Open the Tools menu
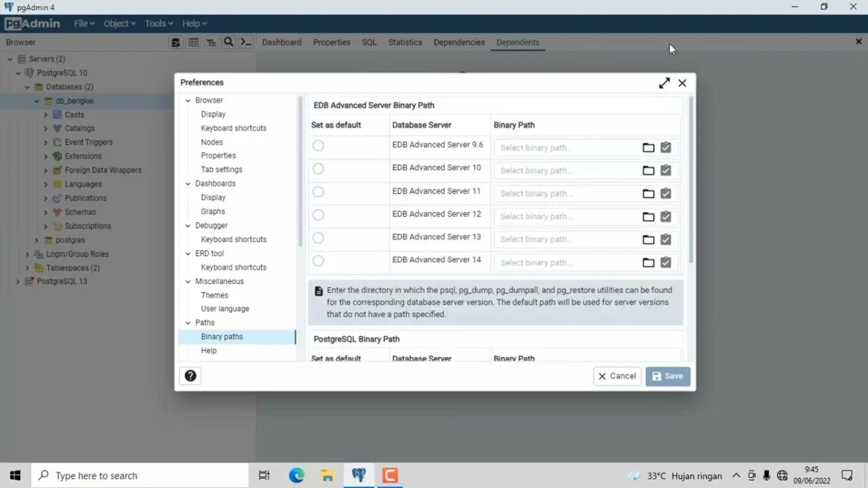The image size is (868, 488). pyautogui.click(x=159, y=24)
